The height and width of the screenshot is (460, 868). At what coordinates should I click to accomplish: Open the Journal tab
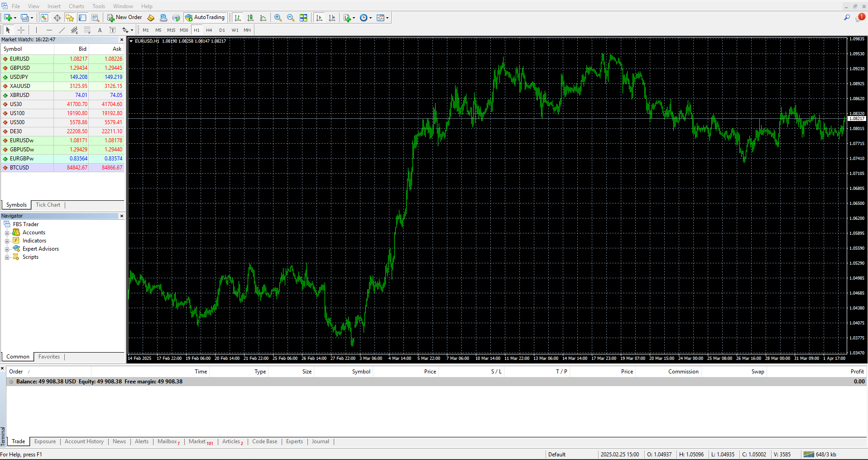320,441
